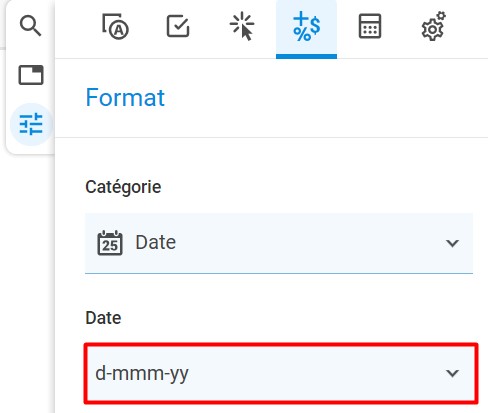
Task: Click the calendar 25 icon in Catégorie
Action: [110, 243]
